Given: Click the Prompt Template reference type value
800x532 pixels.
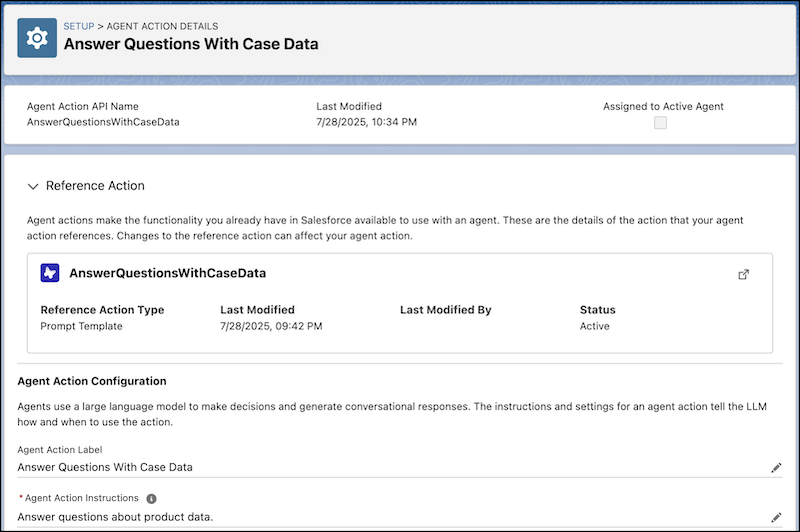Looking at the screenshot, I should click(x=82, y=326).
